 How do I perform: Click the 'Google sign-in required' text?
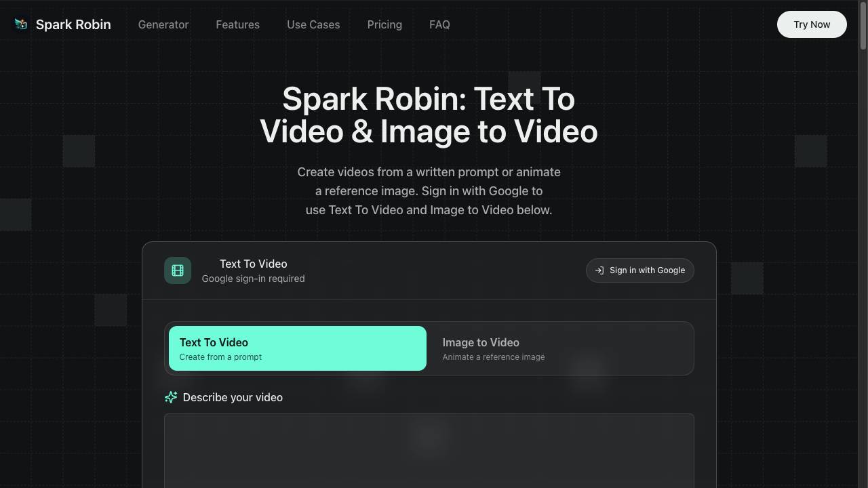pos(253,279)
